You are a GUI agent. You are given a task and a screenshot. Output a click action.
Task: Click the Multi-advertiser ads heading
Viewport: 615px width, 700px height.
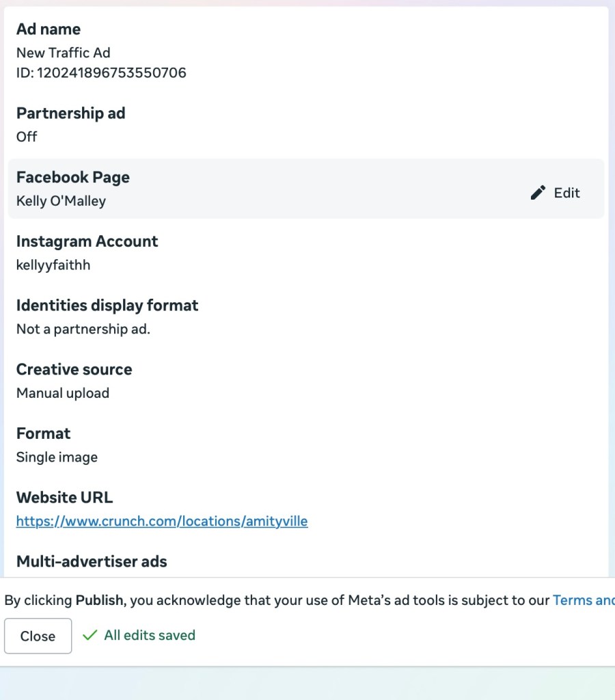pyautogui.click(x=92, y=562)
